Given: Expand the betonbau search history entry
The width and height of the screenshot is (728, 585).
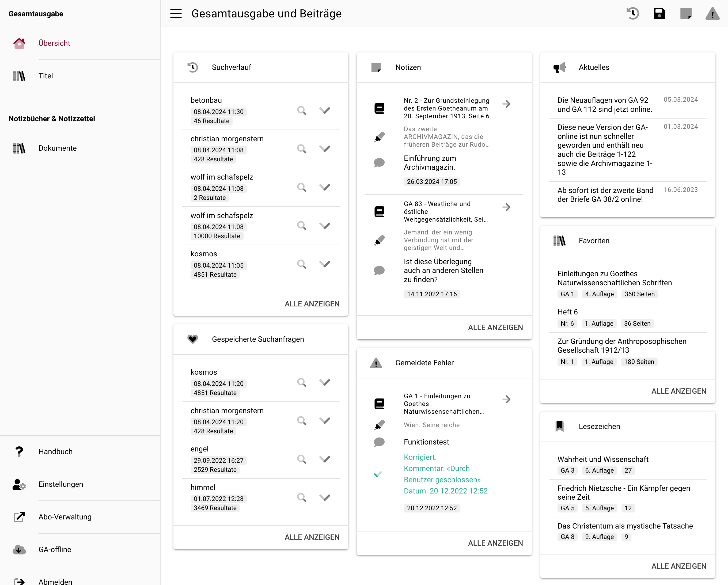Looking at the screenshot, I should pyautogui.click(x=324, y=110).
